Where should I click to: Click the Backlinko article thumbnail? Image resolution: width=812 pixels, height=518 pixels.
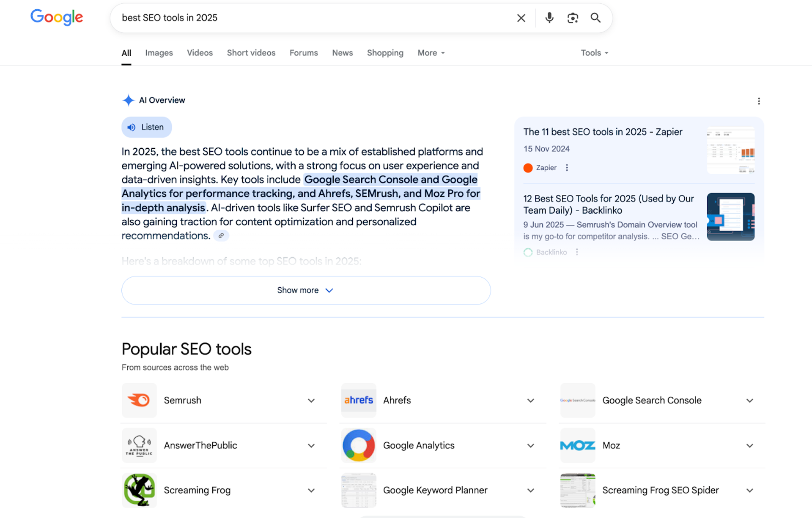[731, 217]
